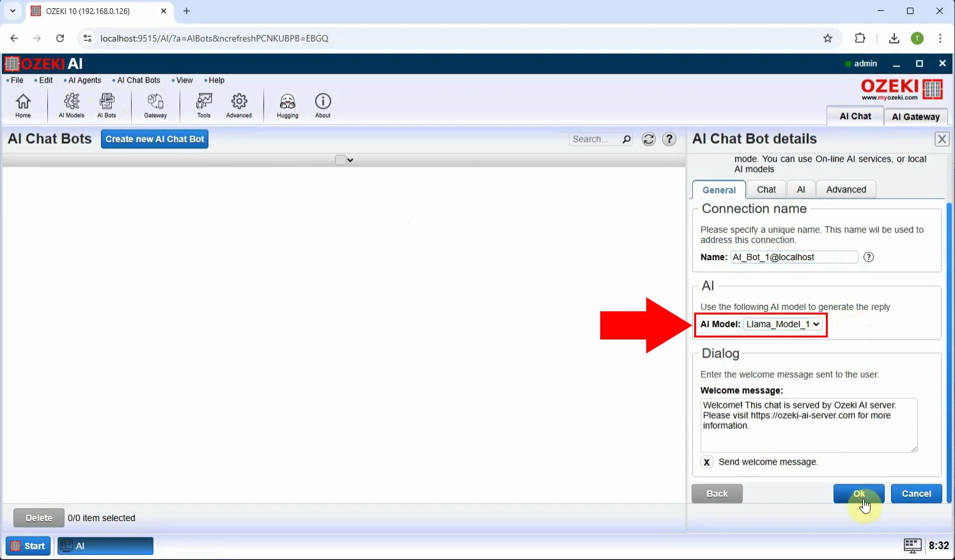Toggle the Send welcome message checkbox
This screenshot has width=955, height=560.
point(706,462)
